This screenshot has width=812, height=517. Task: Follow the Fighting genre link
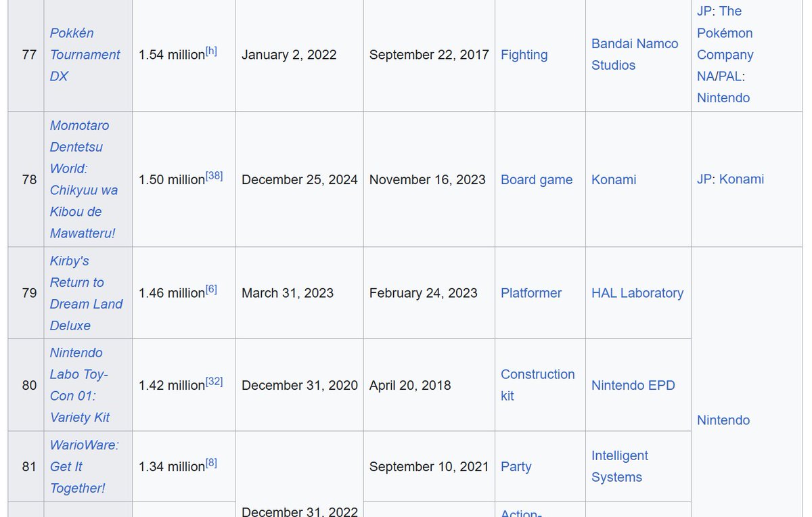[x=524, y=55]
